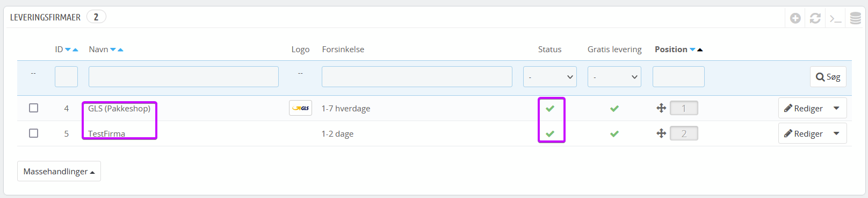Image resolution: width=868 pixels, height=198 pixels.
Task: Click the refresh list icon
Action: point(815,18)
